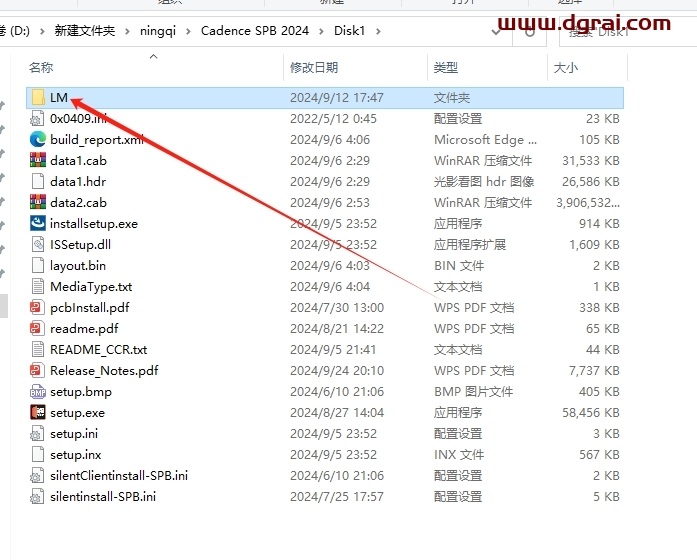This screenshot has height=560, width=697.
Task: Click the date 2022/5/12 0:45
Action: [333, 119]
